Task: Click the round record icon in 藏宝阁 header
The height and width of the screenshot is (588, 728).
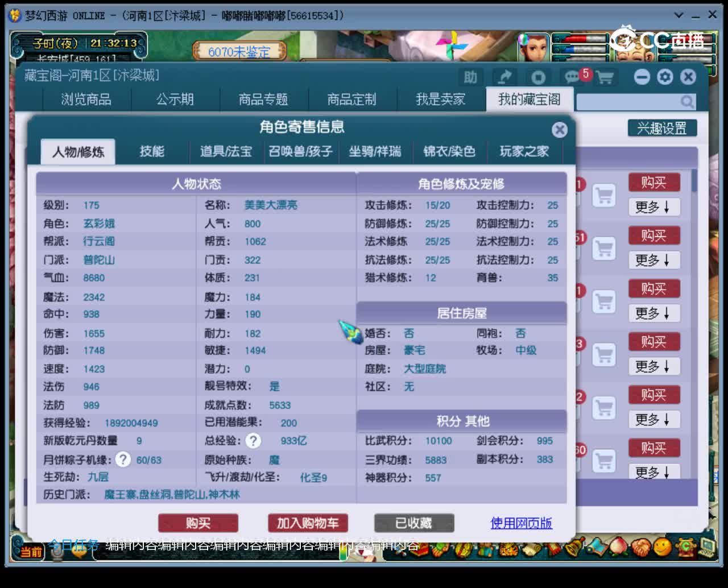Action: tap(538, 77)
